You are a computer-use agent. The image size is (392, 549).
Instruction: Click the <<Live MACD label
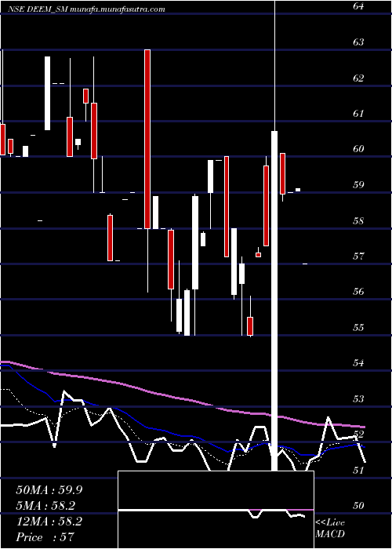pos(330,529)
